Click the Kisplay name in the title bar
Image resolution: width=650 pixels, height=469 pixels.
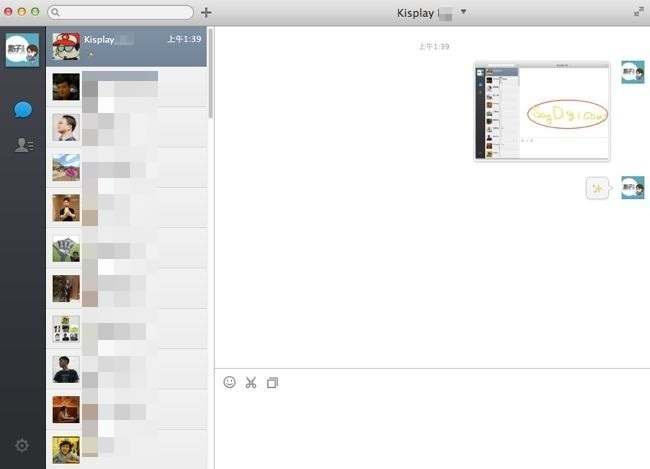(415, 13)
